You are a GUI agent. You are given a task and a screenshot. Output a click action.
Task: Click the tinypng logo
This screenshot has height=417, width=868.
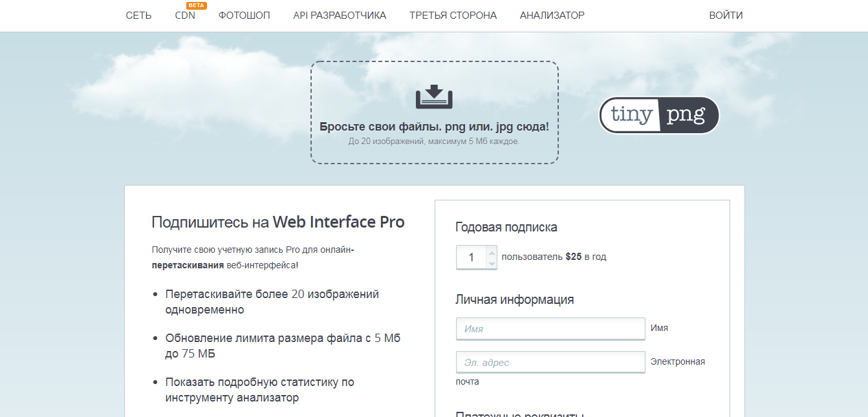[658, 115]
